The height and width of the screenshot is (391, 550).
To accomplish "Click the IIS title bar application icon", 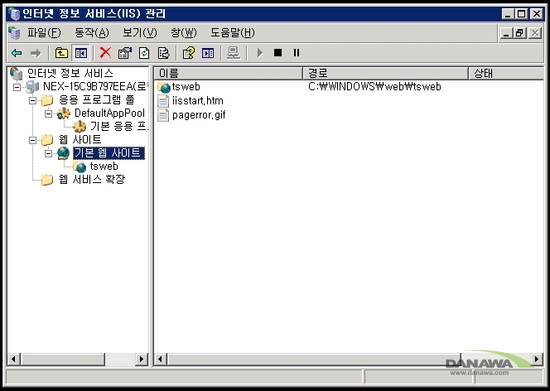I will 14,14.
